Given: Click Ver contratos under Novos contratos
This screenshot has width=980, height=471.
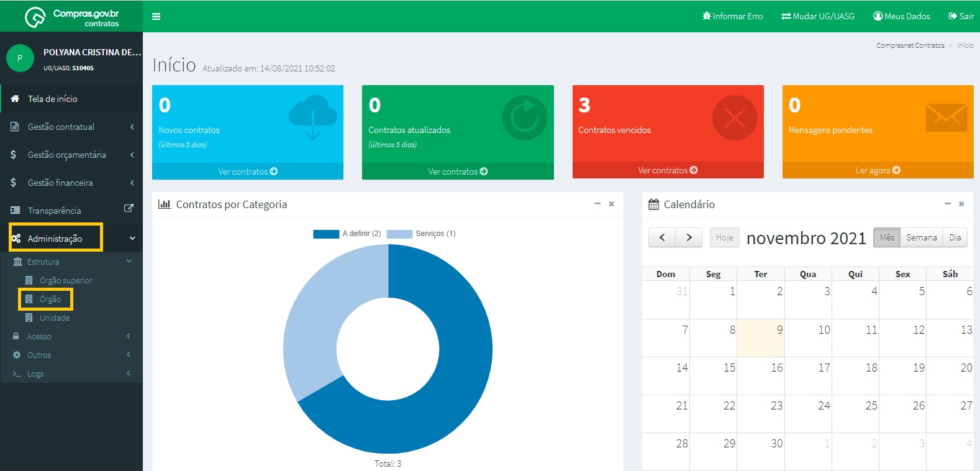Looking at the screenshot, I should [x=248, y=171].
